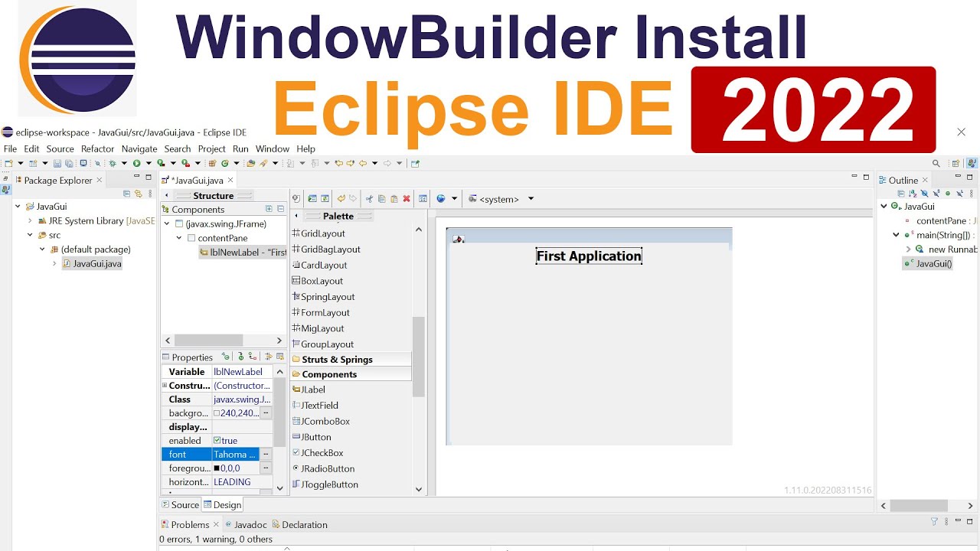Collapse the main(String[]) node in Outline
Image resolution: width=980 pixels, height=551 pixels.
coord(896,235)
